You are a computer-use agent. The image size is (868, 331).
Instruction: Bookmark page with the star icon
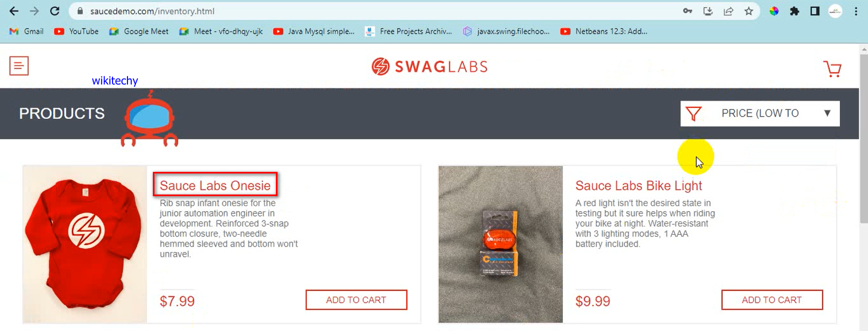(x=749, y=11)
